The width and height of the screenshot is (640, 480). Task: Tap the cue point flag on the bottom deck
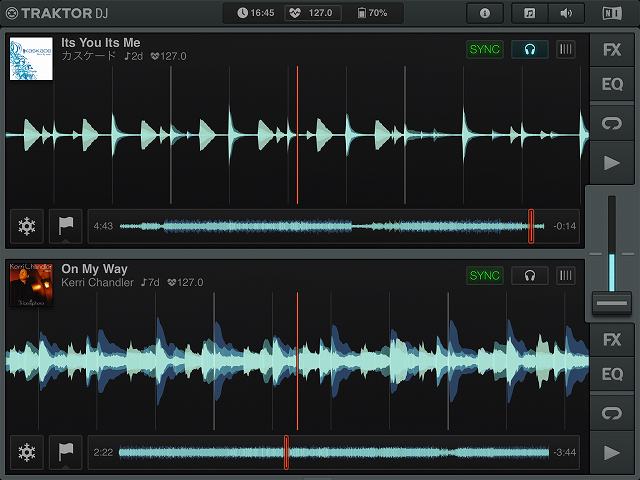coord(66,452)
